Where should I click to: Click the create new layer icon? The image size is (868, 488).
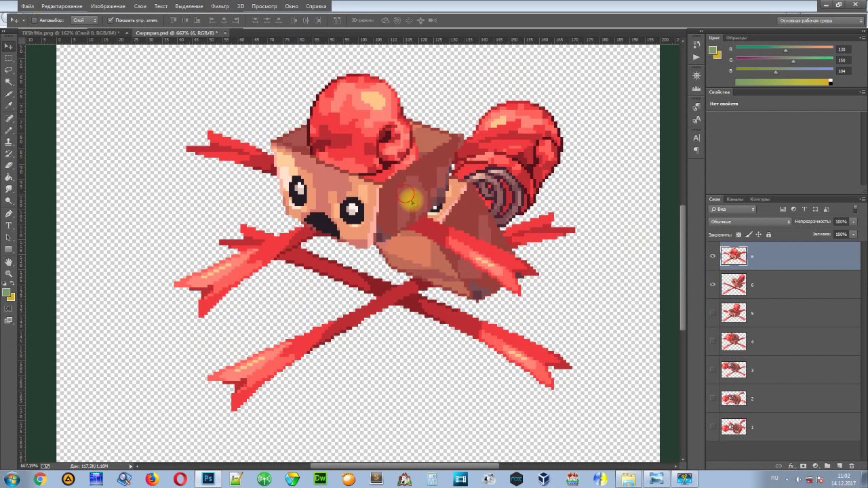[840, 466]
